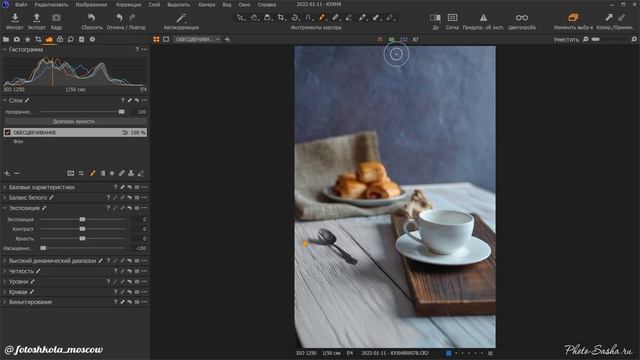Open the gear Output tool tab
Screen dimensions: 640x360
(x=92, y=40)
